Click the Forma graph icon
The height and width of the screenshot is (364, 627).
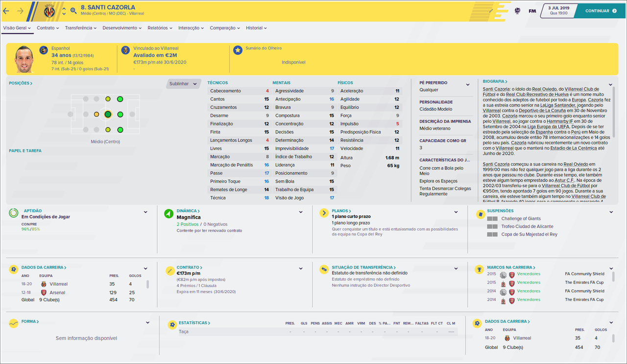click(x=14, y=323)
